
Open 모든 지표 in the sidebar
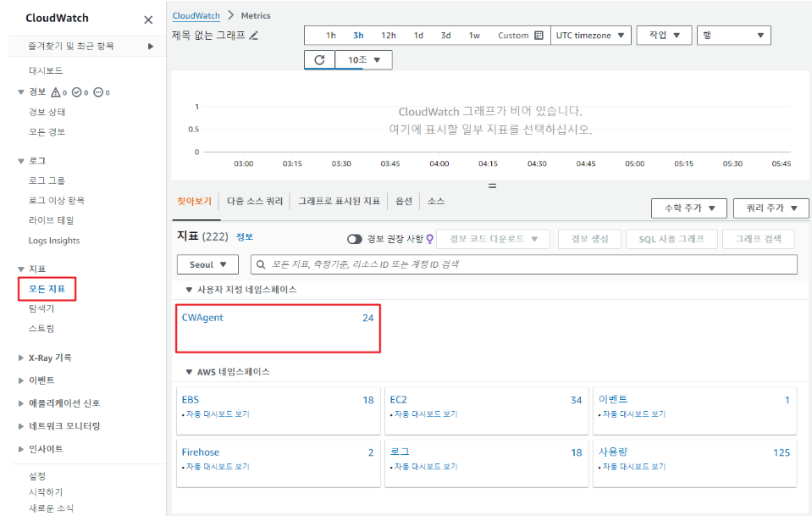pyautogui.click(x=47, y=289)
